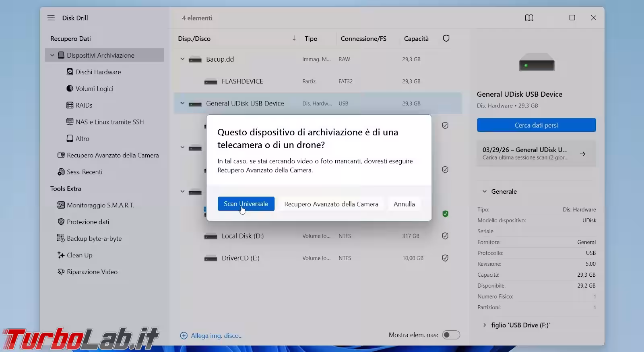This screenshot has width=644, height=352.
Task: Click the Cerca dati persi button
Action: 536,125
